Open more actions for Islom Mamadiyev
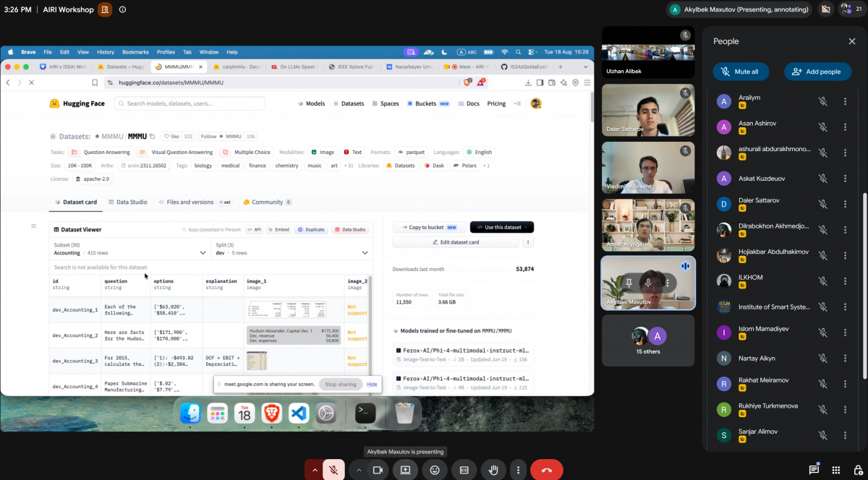This screenshot has width=868, height=480. (x=845, y=333)
